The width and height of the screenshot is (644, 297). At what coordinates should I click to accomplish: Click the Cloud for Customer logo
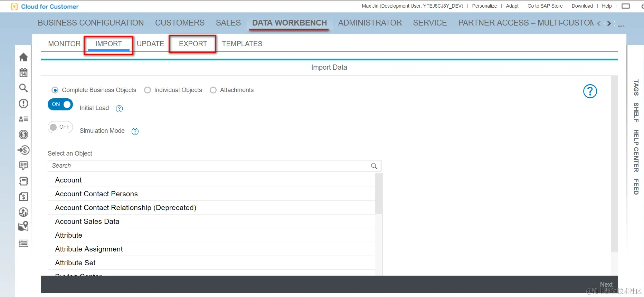pyautogui.click(x=45, y=7)
